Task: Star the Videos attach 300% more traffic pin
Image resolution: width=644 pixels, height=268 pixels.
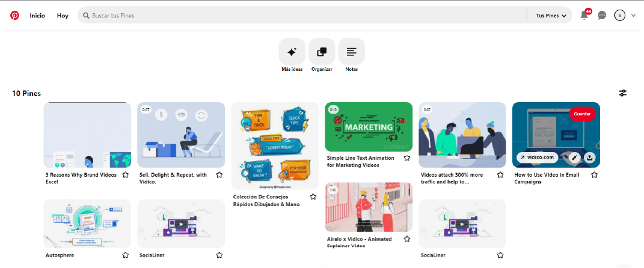Action: pos(500,175)
